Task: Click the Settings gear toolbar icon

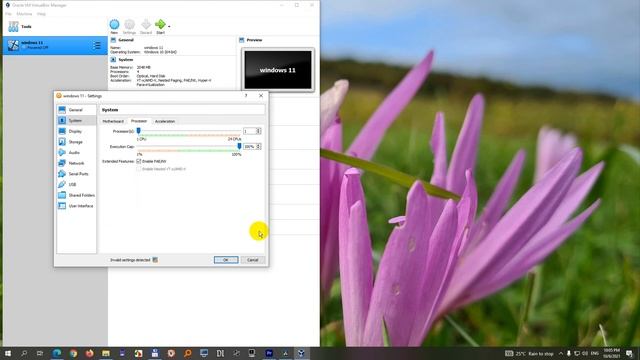Action: pyautogui.click(x=129, y=24)
